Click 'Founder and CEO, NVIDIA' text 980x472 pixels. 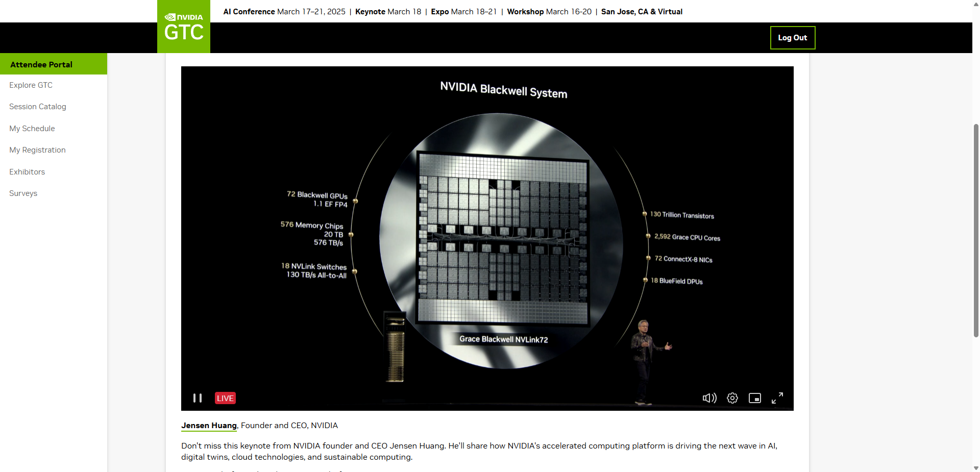(x=289, y=426)
